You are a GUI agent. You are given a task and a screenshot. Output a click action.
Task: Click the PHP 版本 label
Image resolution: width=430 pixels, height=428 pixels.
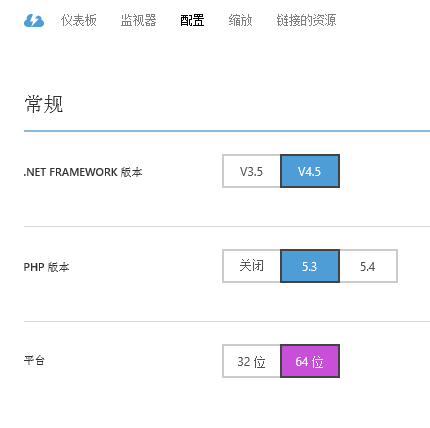click(46, 267)
